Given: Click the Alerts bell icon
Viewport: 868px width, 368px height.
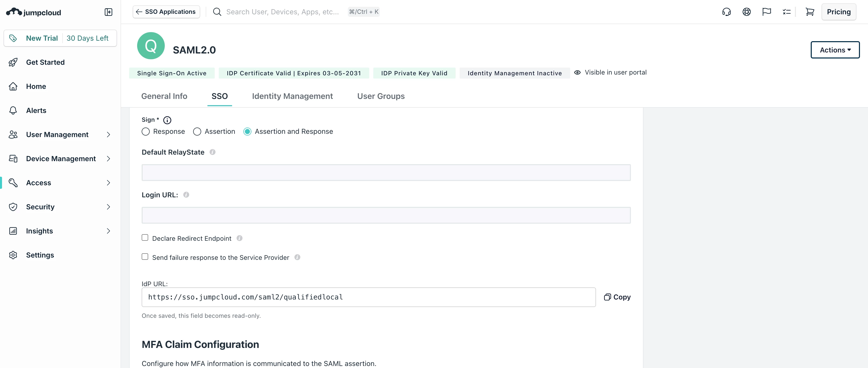Looking at the screenshot, I should click(13, 110).
